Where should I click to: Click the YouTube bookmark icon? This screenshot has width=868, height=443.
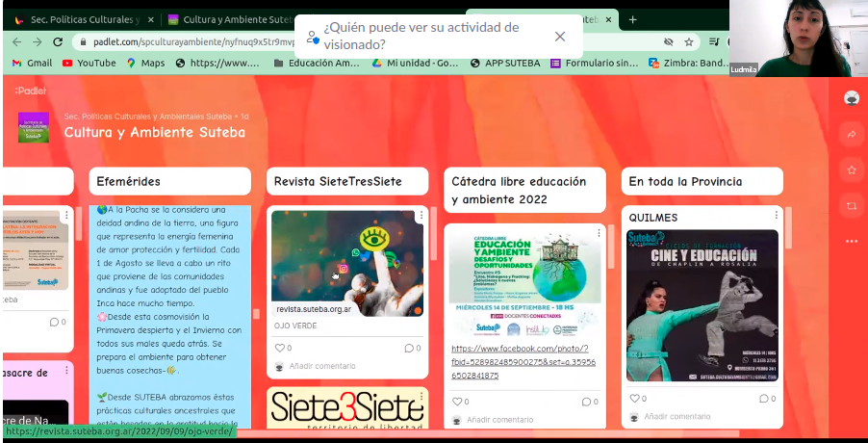coord(67,64)
